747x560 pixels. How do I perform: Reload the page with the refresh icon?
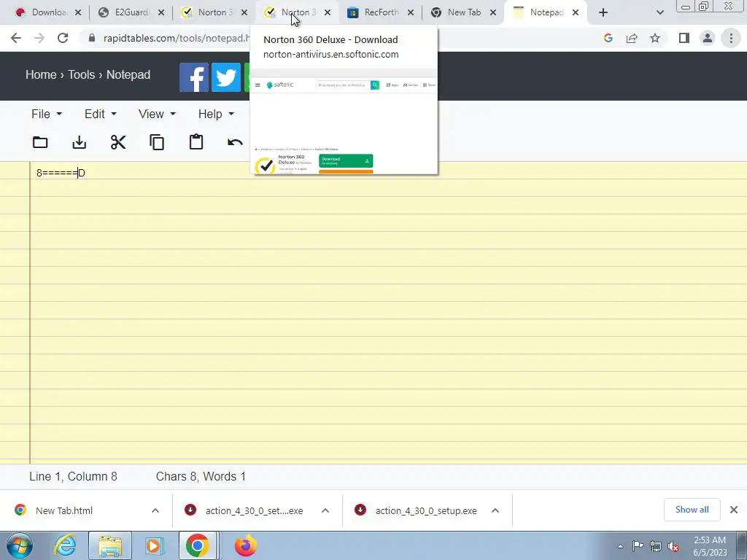63,38
